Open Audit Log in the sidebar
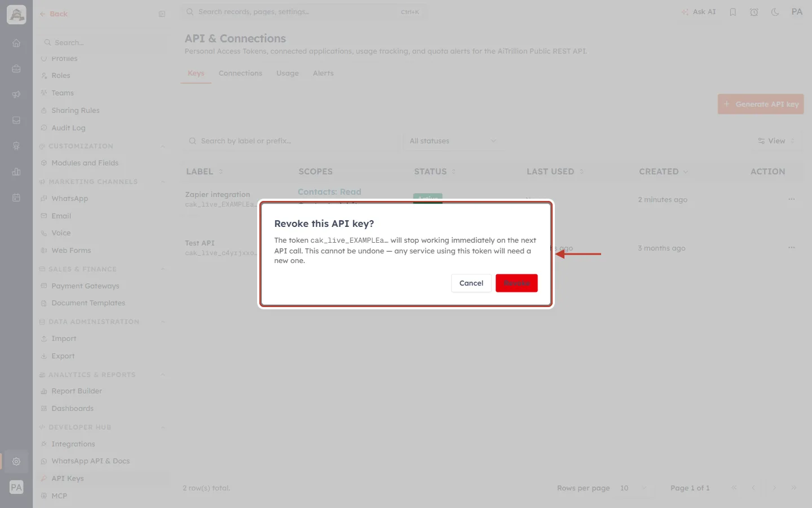Image resolution: width=812 pixels, height=508 pixels. (x=68, y=128)
